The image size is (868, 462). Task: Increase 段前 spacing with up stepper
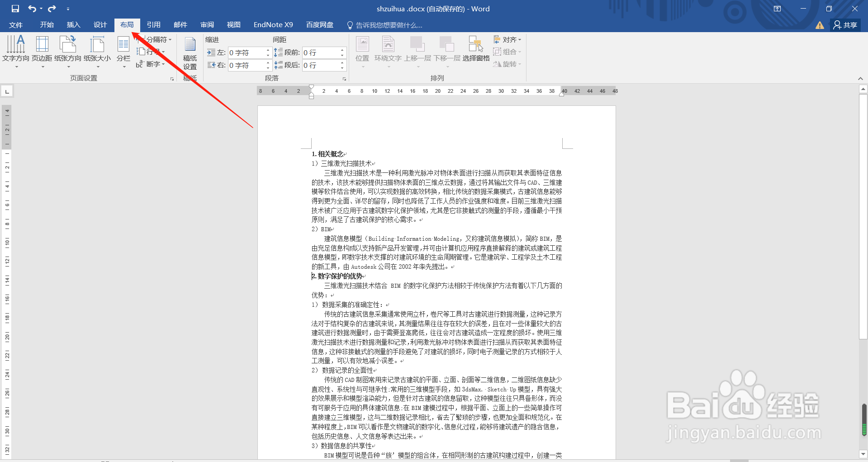(x=342, y=50)
